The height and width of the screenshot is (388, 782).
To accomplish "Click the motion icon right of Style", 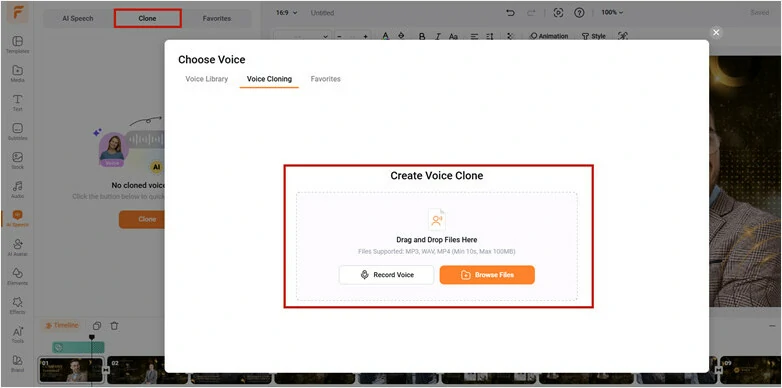I will 623,36.
